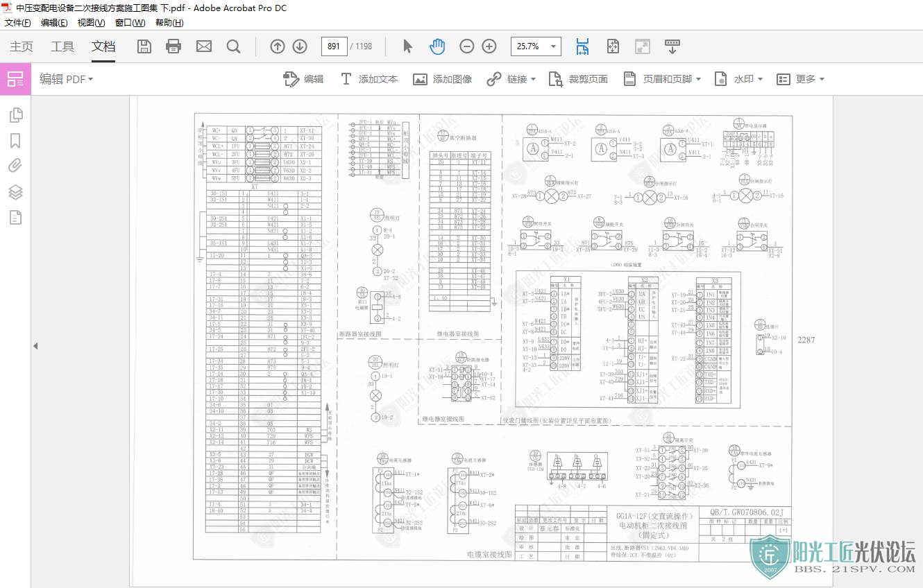This screenshot has height=588, width=923.
Task: Switch to the 工具 tab
Action: point(62,46)
